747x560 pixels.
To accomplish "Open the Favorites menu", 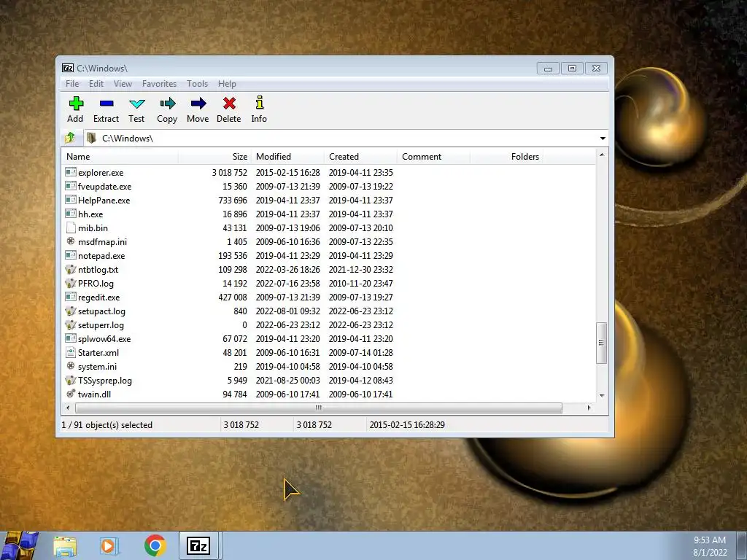I will click(x=159, y=84).
